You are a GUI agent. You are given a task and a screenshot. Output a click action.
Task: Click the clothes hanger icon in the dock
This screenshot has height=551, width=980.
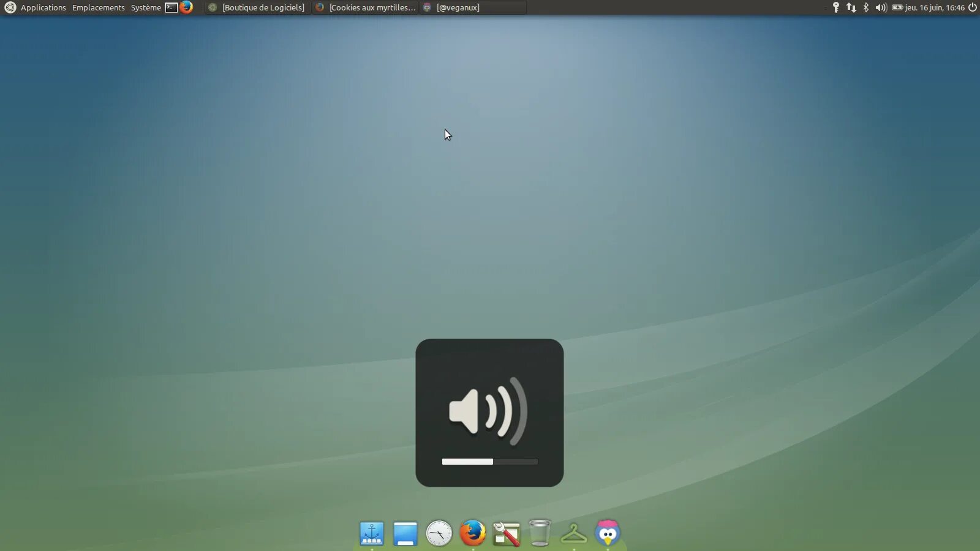point(573,533)
